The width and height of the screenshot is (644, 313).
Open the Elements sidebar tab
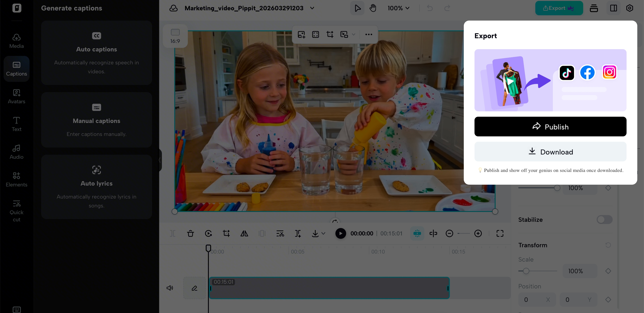(x=17, y=179)
